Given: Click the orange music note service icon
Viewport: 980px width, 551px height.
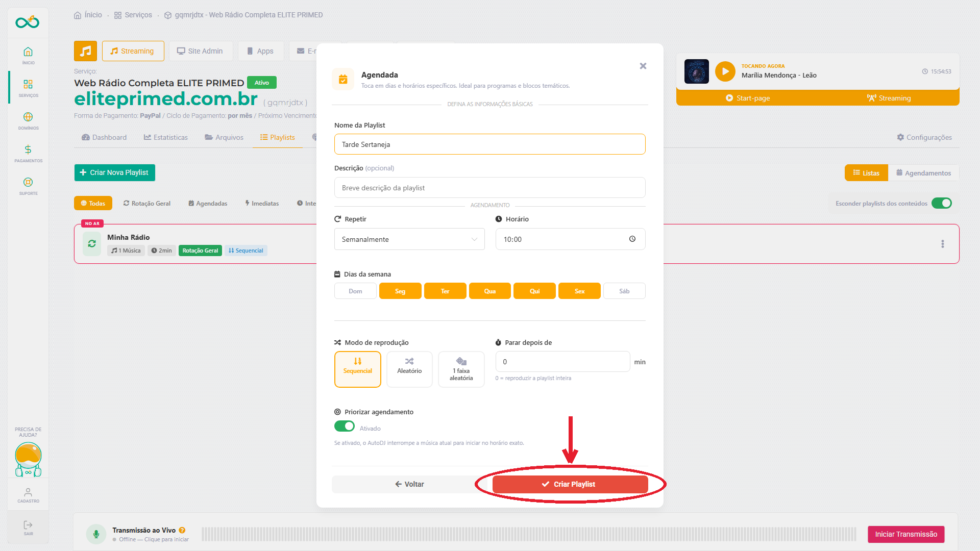Looking at the screenshot, I should coord(85,51).
